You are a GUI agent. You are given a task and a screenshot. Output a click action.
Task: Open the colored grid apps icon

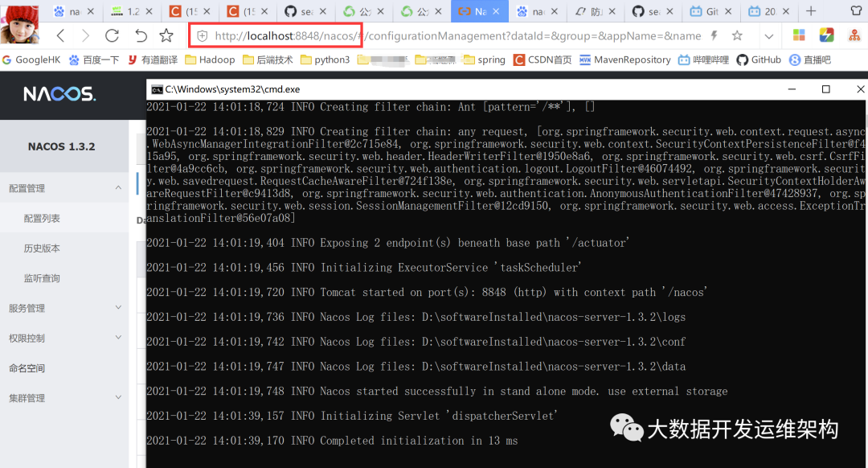click(799, 35)
